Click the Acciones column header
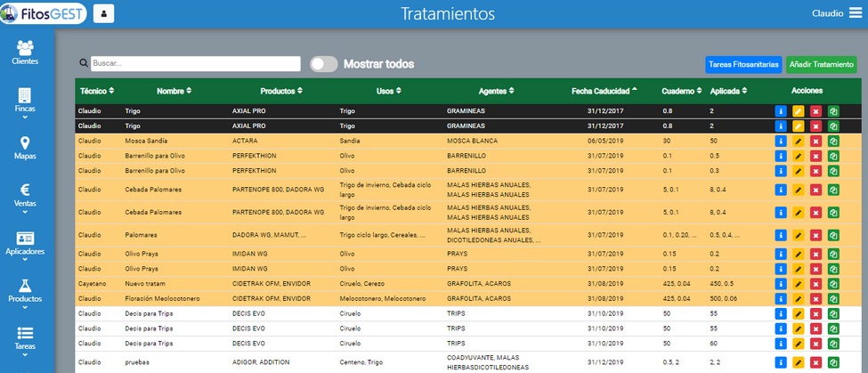The image size is (868, 373). point(807,91)
